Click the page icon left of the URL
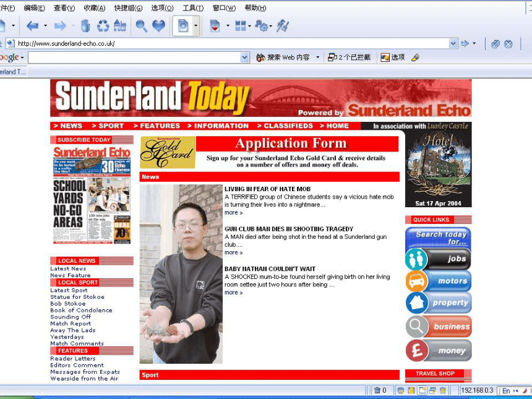This screenshot has width=532, height=399. tap(11, 43)
